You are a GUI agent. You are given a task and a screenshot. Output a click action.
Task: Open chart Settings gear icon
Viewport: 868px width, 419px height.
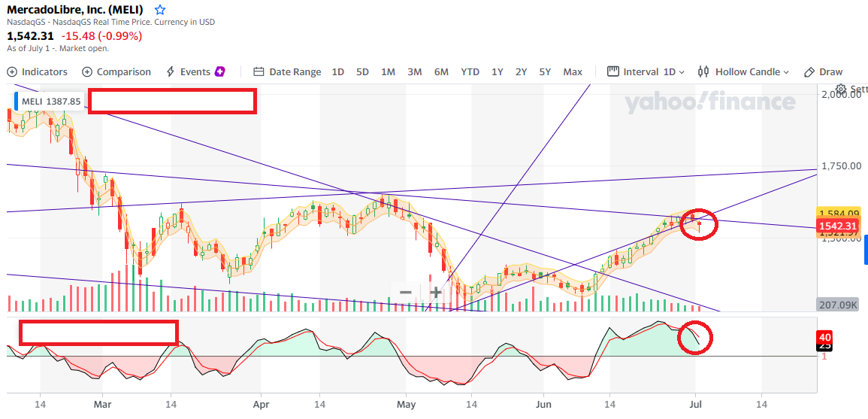[x=841, y=89]
